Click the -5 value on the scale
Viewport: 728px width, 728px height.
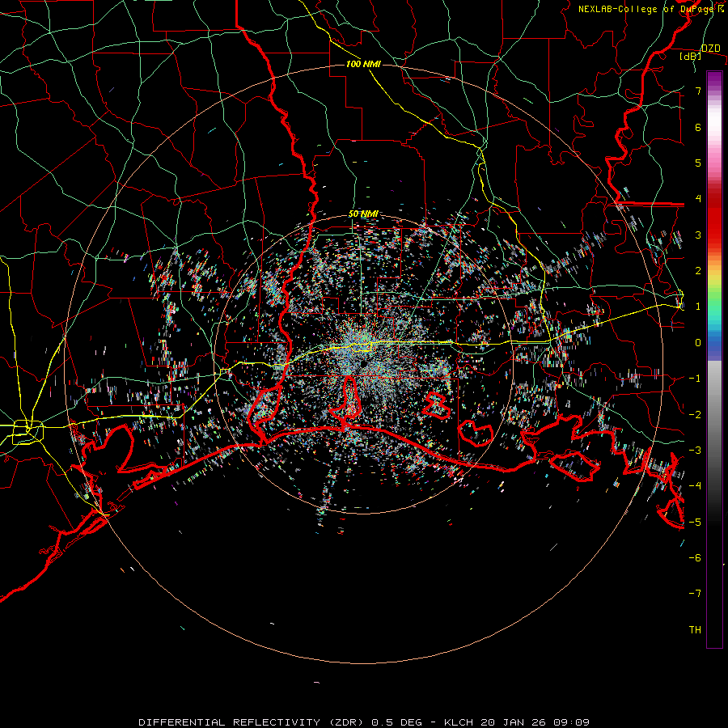pyautogui.click(x=695, y=523)
